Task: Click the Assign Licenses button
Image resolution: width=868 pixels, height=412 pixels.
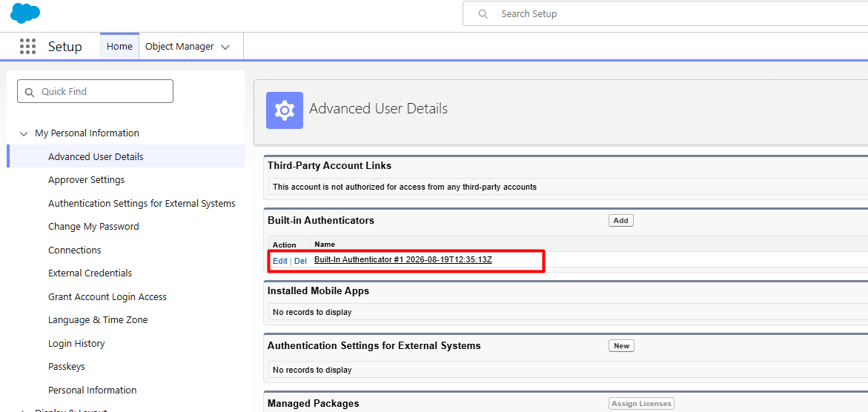Action: click(642, 404)
